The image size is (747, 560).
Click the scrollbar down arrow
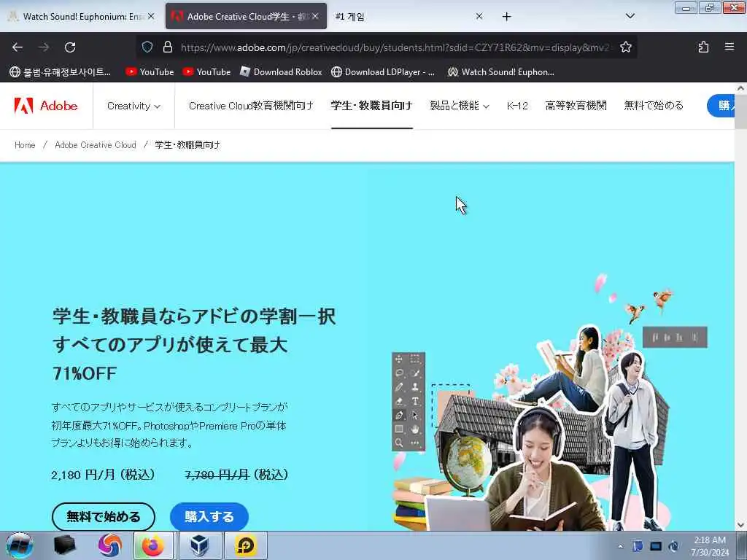pyautogui.click(x=740, y=525)
